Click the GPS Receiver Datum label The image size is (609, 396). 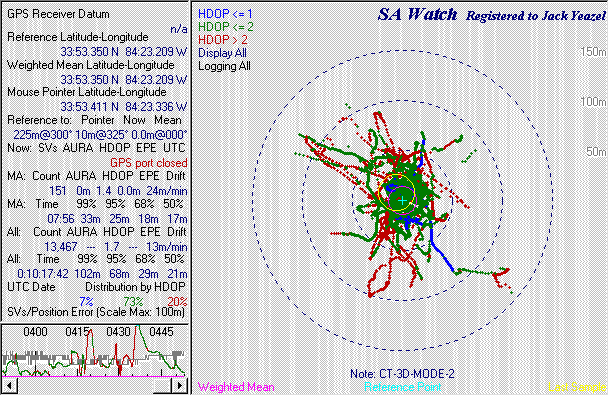[x=58, y=14]
